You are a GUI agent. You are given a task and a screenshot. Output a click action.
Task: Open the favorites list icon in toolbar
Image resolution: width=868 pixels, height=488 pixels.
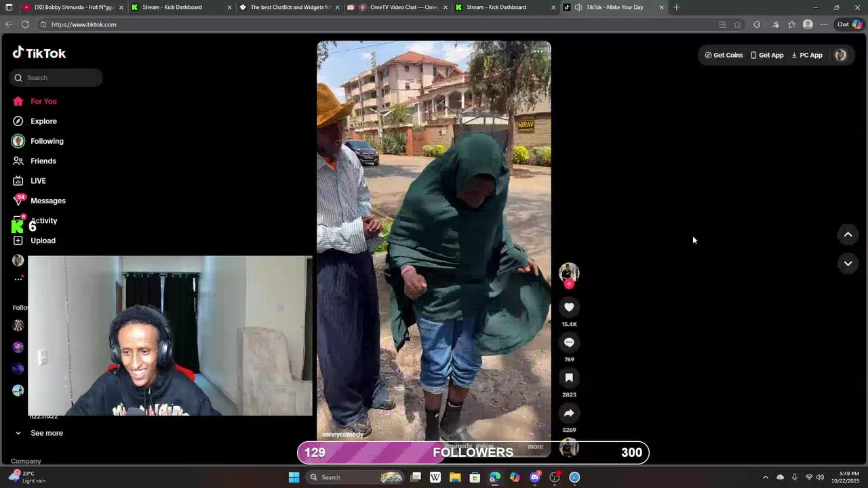791,24
